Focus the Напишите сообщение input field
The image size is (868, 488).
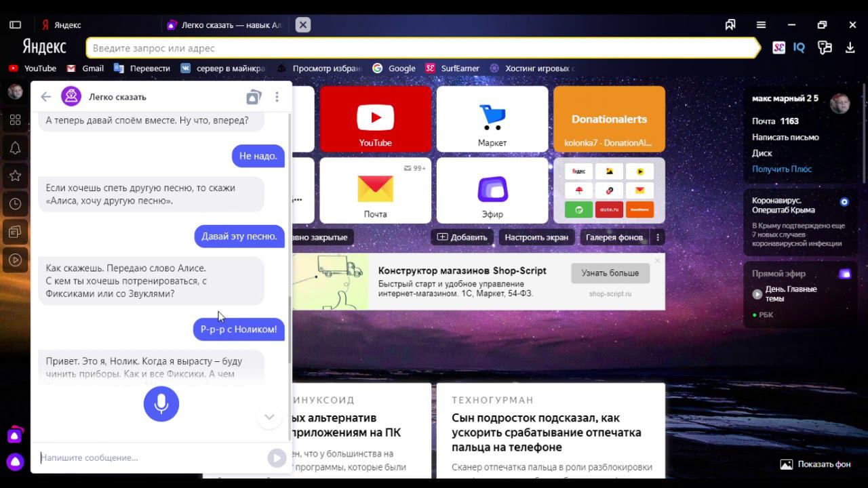[153, 457]
